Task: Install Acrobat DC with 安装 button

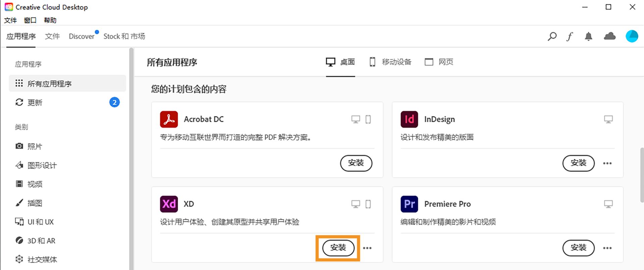Action: (x=356, y=163)
